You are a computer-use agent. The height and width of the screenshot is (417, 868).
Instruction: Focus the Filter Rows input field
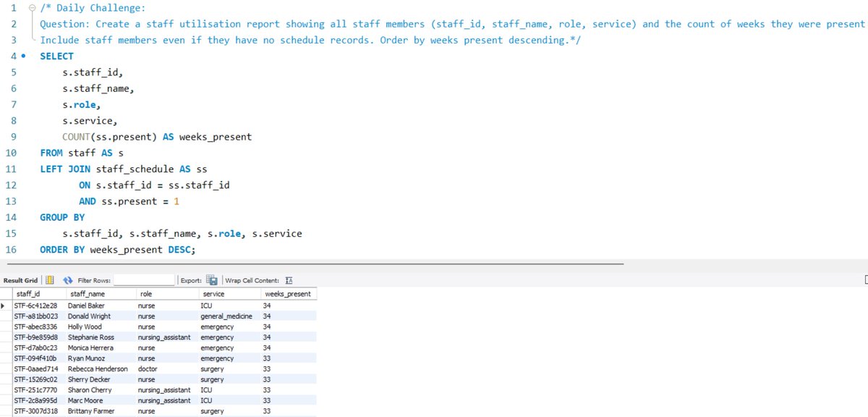pyautogui.click(x=145, y=280)
